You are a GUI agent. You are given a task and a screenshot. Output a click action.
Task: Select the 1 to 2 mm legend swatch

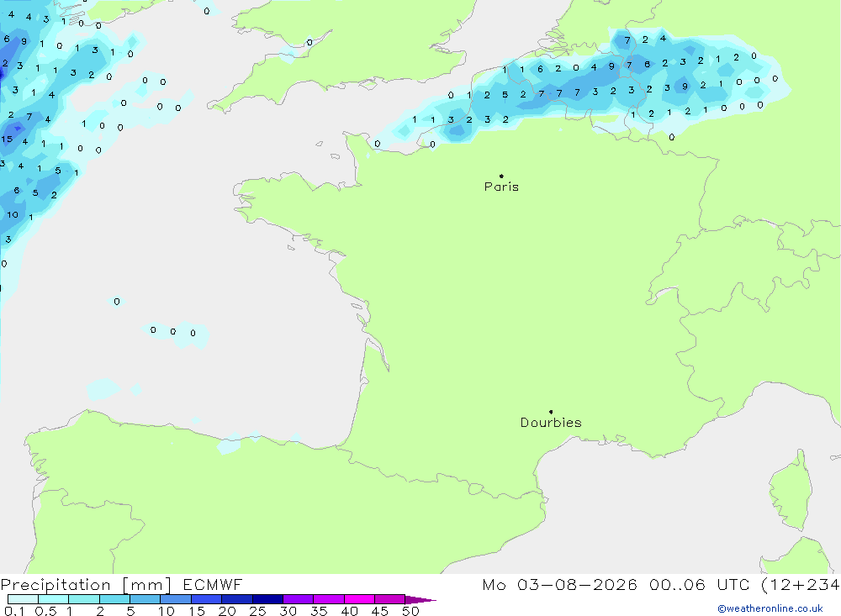point(83,599)
